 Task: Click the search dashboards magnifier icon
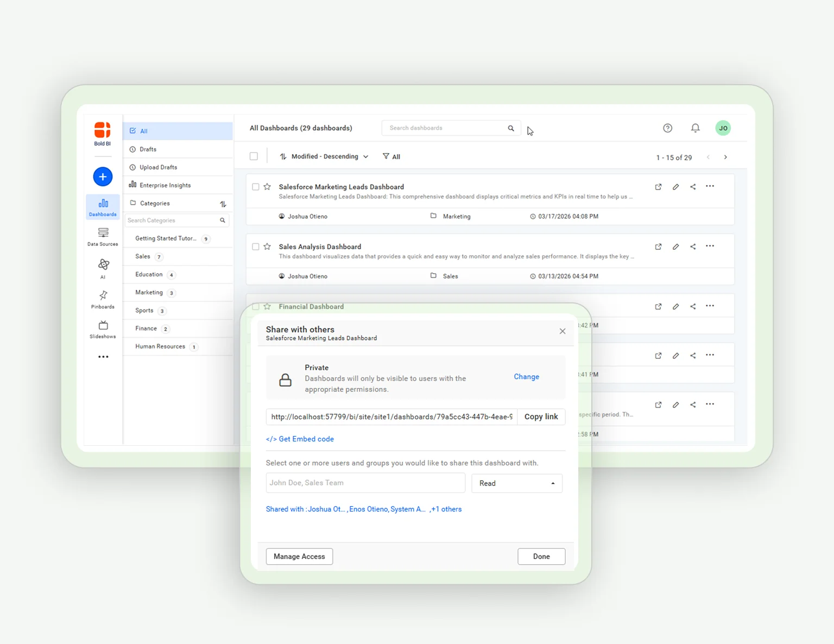coord(511,128)
